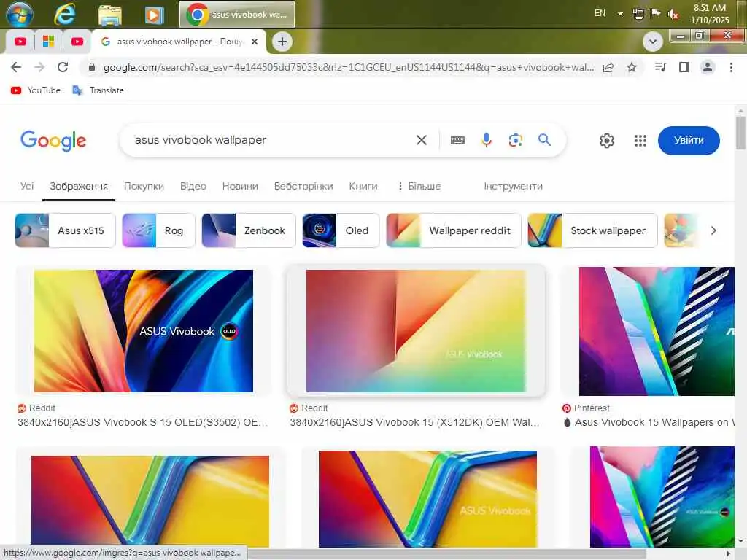Filter images by the Oled chip
747x560 pixels.
pos(341,230)
